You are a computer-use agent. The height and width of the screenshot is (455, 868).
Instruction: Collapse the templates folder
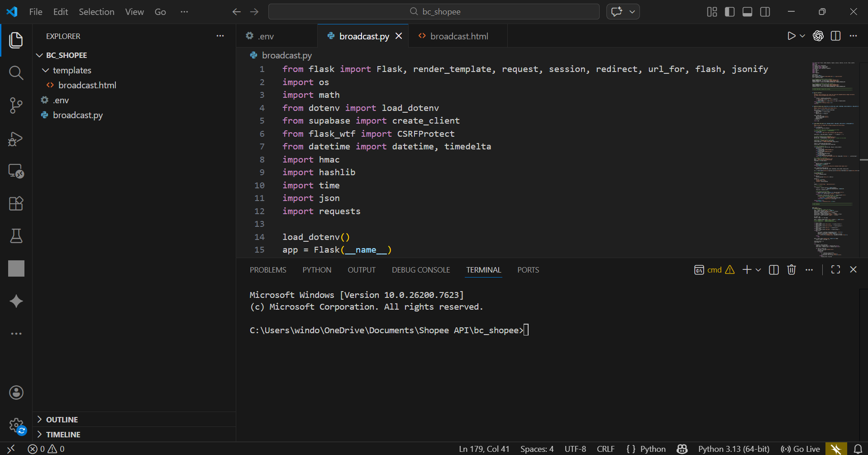point(72,70)
